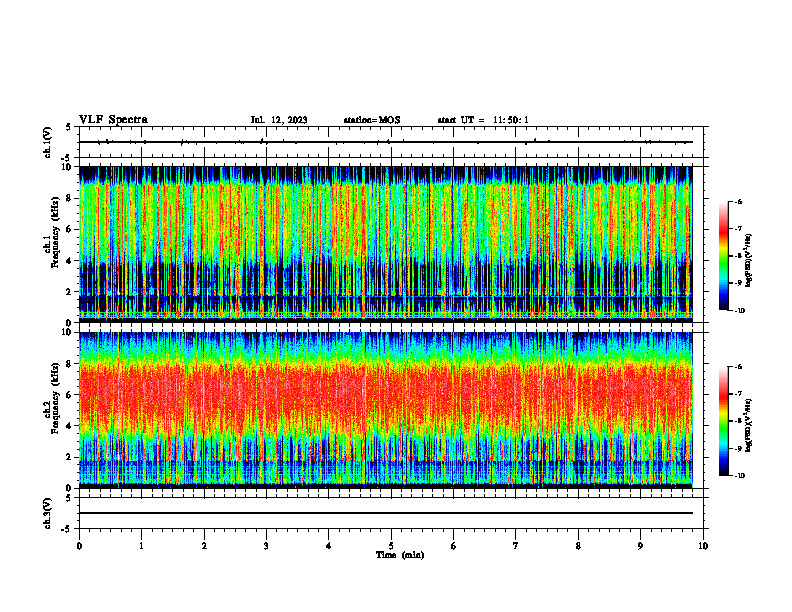Click the "station=MOS" header text
This screenshot has height=612, width=792.
[372, 120]
